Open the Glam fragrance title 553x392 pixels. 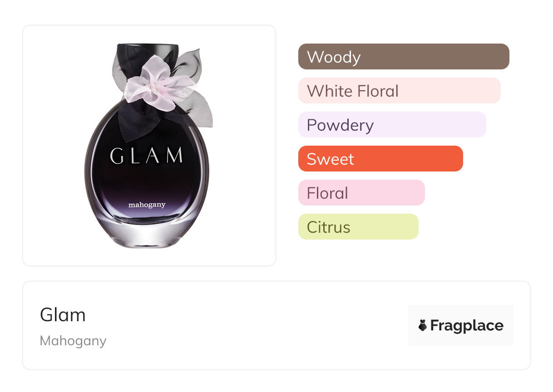coord(63,315)
